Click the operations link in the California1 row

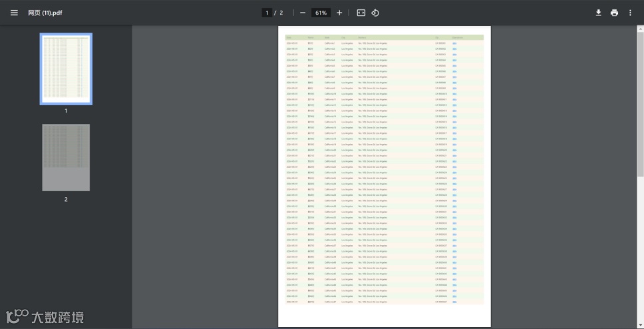[454, 43]
